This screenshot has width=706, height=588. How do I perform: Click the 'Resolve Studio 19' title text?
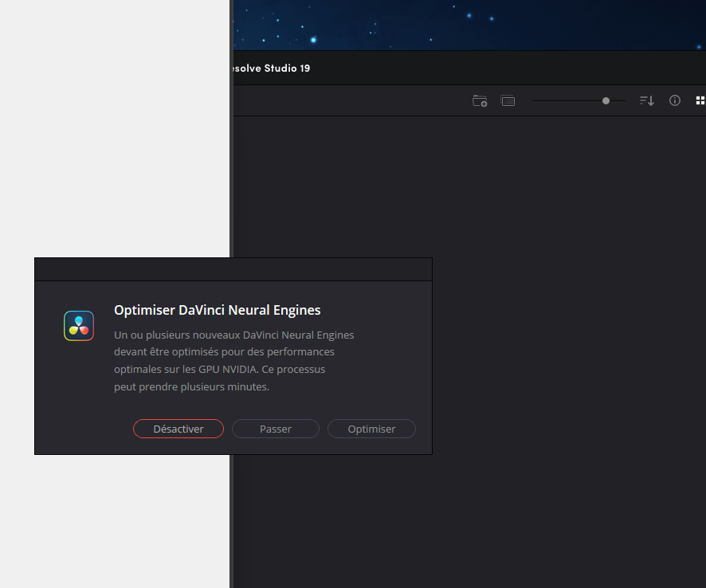pyautogui.click(x=272, y=68)
